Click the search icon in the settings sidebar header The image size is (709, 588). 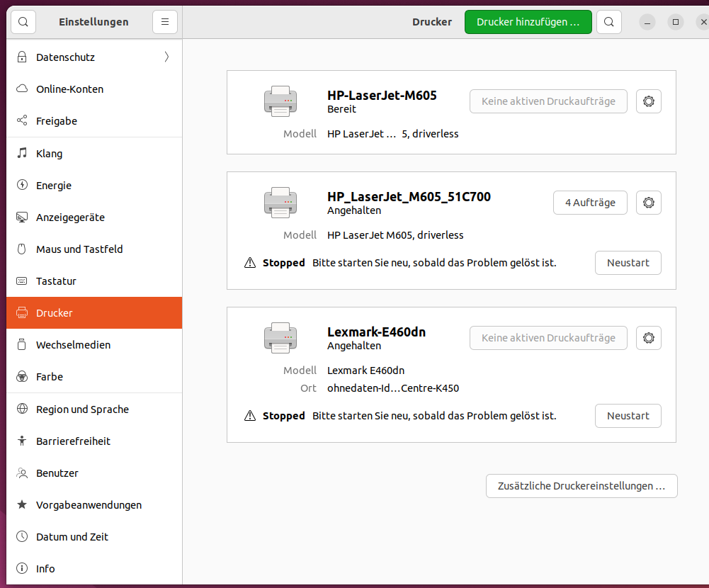23,22
